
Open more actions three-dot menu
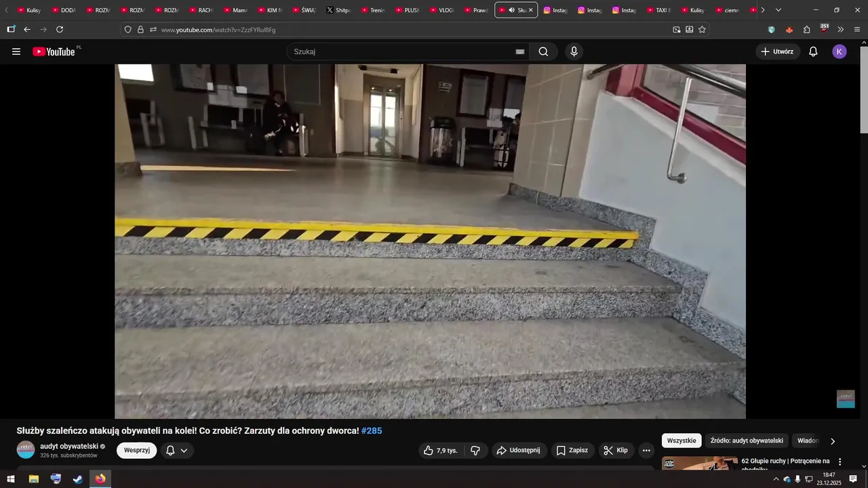(646, 450)
